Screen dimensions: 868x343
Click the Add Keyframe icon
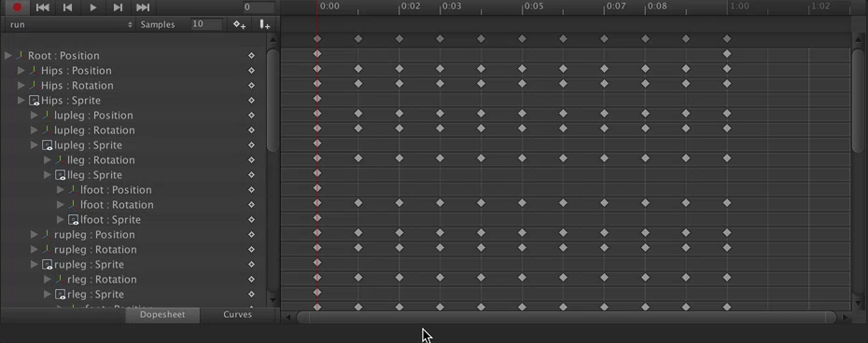tap(239, 25)
